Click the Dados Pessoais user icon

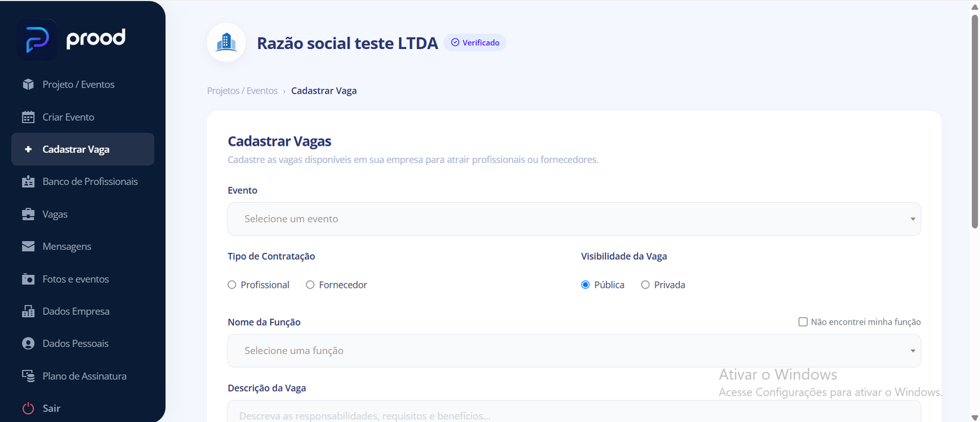click(x=28, y=344)
